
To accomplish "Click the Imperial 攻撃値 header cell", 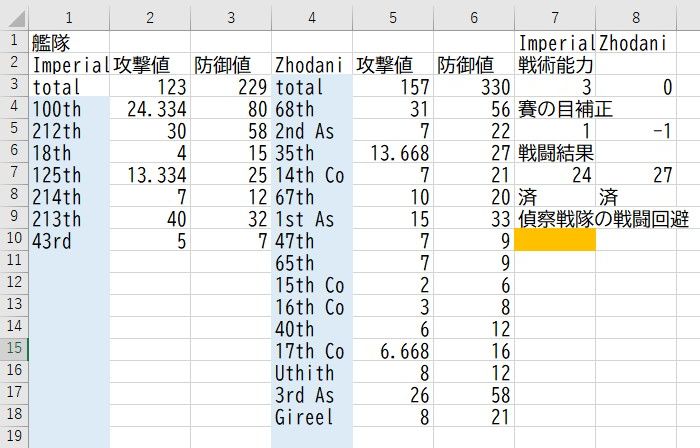I will [150, 64].
